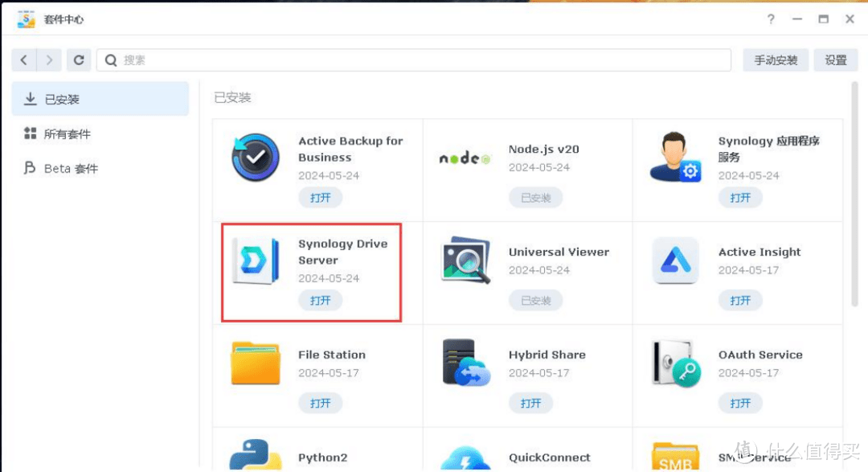Click the Node.js v20 package icon

tap(465, 158)
